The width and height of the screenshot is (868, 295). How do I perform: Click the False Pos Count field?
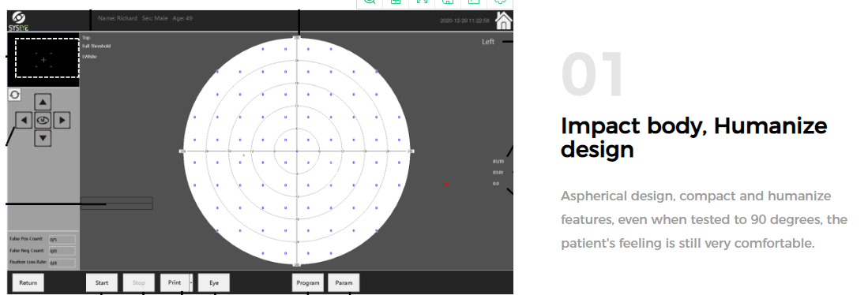pos(62,240)
